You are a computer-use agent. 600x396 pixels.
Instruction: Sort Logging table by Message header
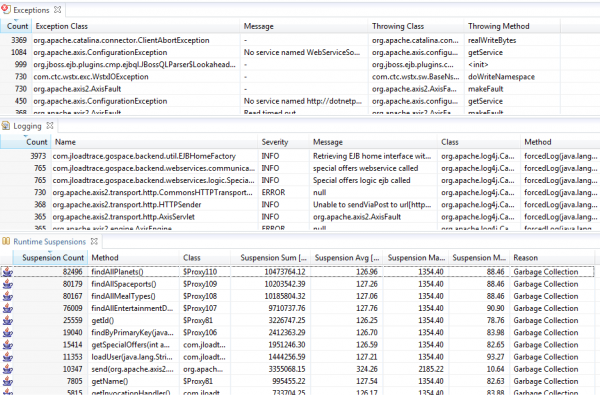click(373, 142)
